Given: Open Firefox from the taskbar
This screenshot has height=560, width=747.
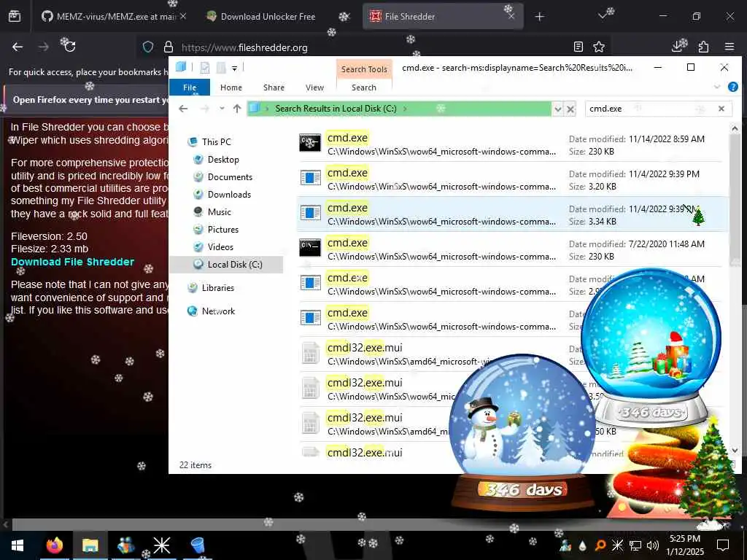Looking at the screenshot, I should click(x=54, y=545).
